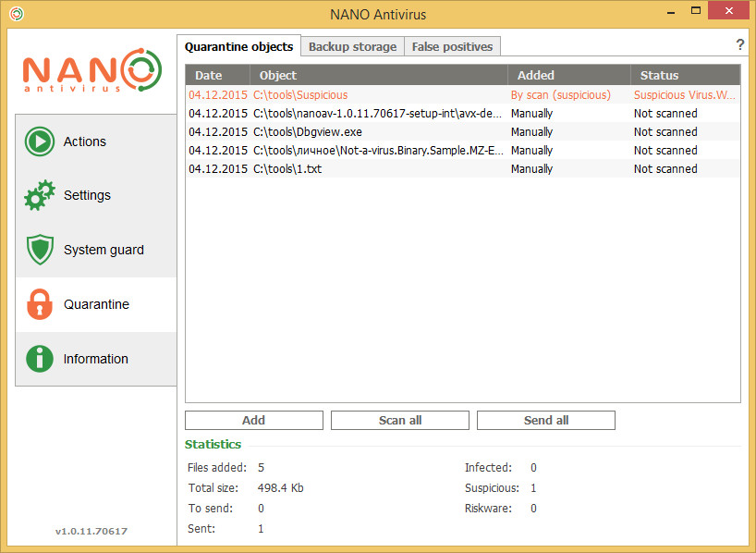Select the Not-a-virus.Binary.Sample entry

[463, 151]
